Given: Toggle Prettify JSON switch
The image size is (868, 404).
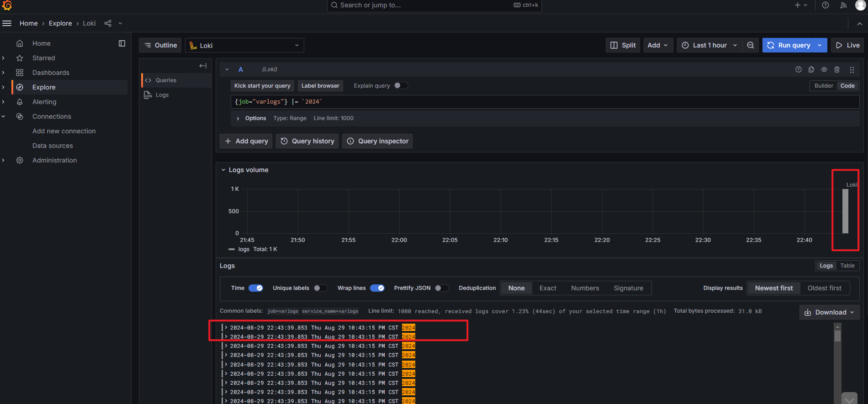Looking at the screenshot, I should click(442, 288).
